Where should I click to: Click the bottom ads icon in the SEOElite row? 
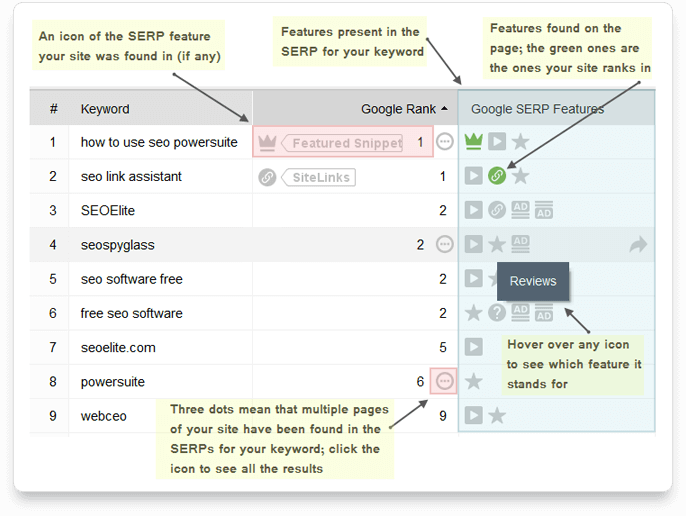(544, 210)
